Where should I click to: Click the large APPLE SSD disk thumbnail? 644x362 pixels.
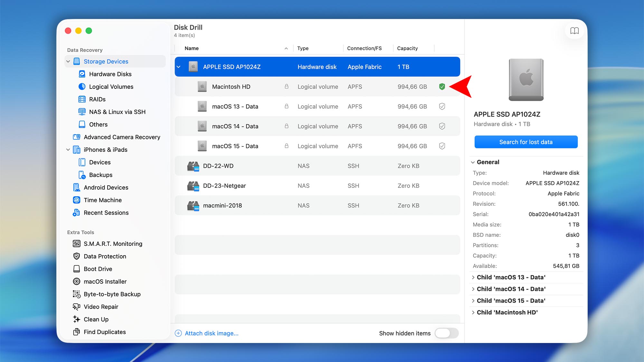click(526, 80)
